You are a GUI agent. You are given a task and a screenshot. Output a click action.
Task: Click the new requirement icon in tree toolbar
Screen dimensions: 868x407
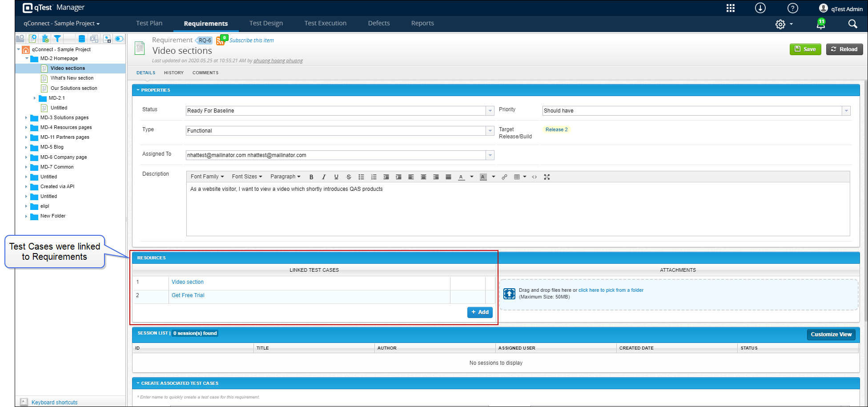32,39
